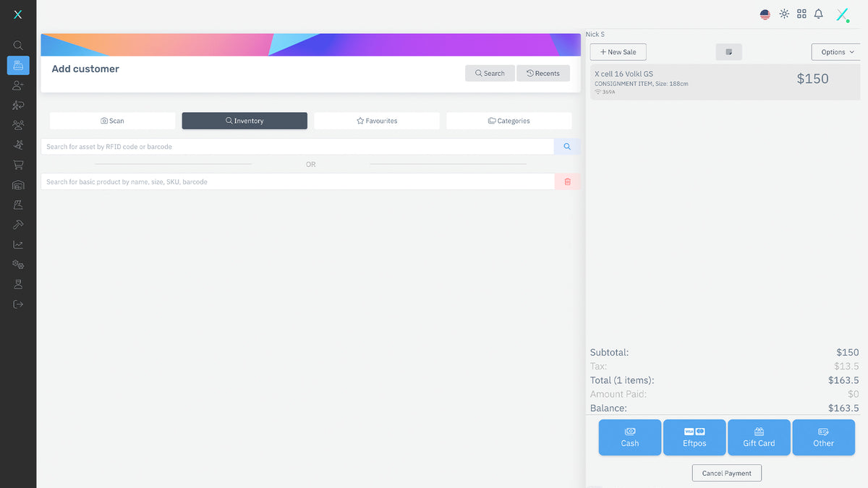Image resolution: width=868 pixels, height=488 pixels.
Task: Open the shopping cart icon in sidebar
Action: pos(18,165)
